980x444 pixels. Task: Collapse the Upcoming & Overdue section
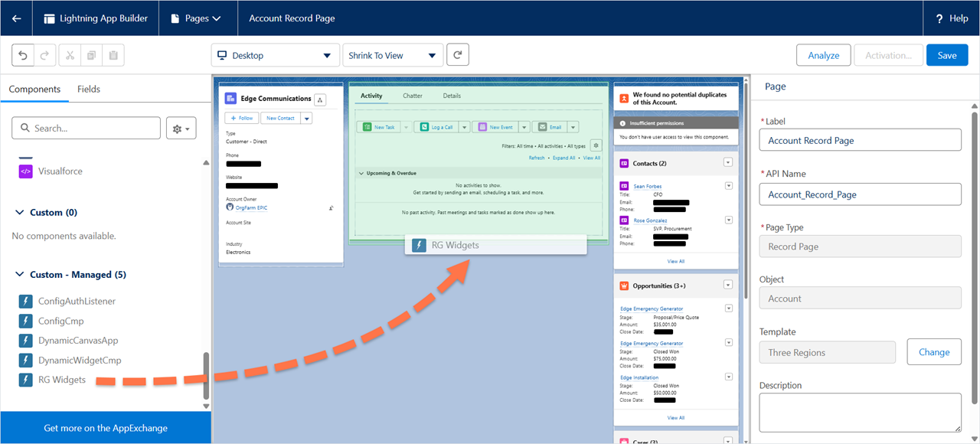(x=361, y=174)
